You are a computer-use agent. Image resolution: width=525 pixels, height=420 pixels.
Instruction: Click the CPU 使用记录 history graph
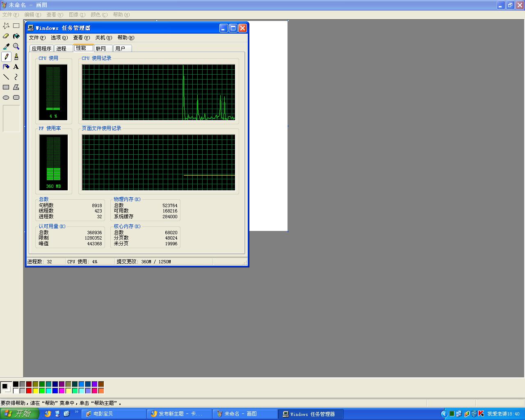point(158,92)
